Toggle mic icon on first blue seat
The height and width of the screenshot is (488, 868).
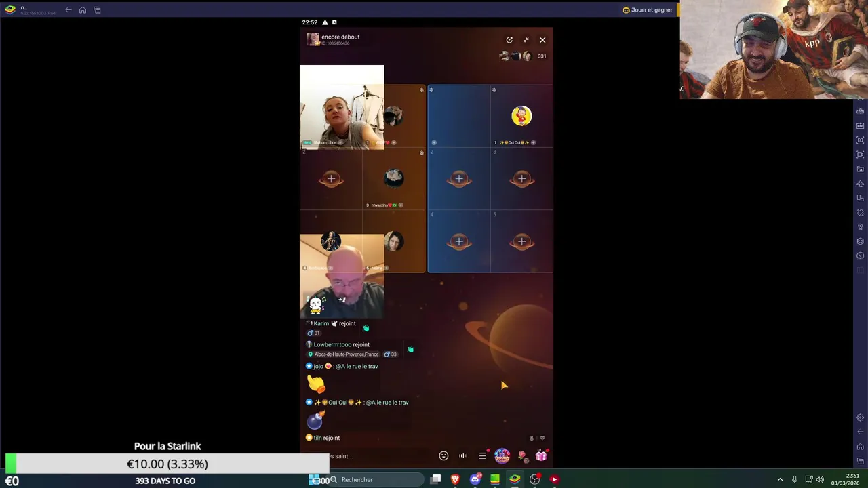431,90
